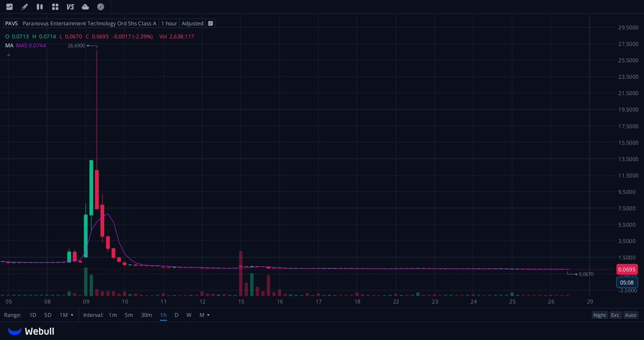This screenshot has height=340, width=644.
Task: Select the pencil drawing tool
Action: [x=24, y=7]
